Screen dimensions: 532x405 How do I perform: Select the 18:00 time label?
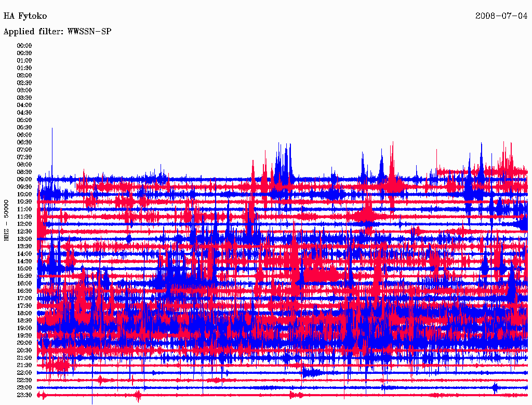(x=24, y=314)
